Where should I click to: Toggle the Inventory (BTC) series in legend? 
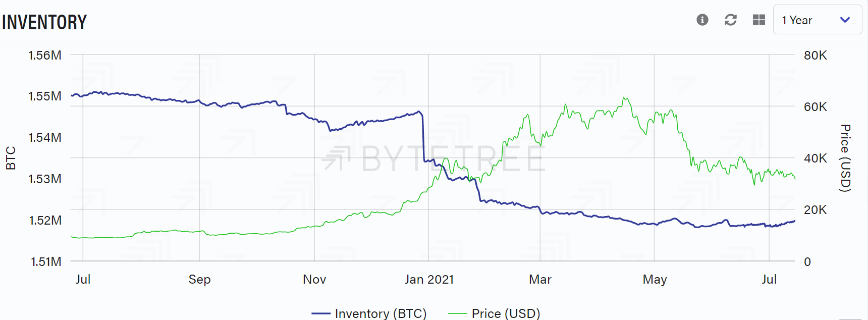pos(369,313)
